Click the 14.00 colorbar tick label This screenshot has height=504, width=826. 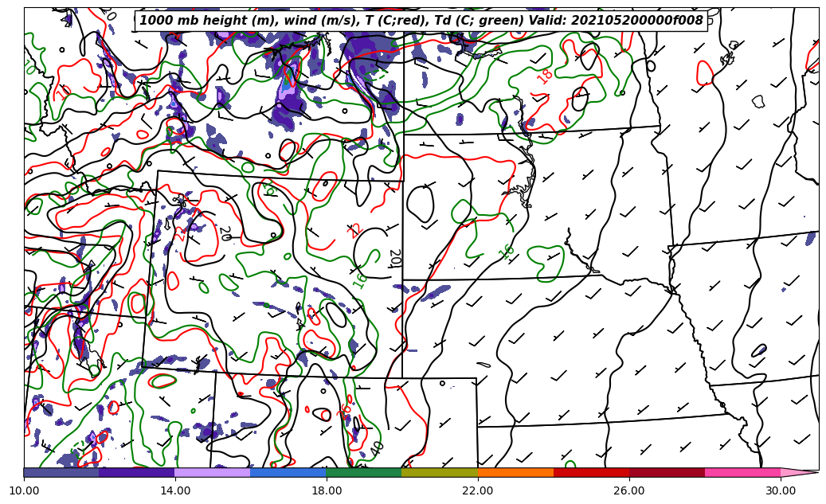[175, 490]
